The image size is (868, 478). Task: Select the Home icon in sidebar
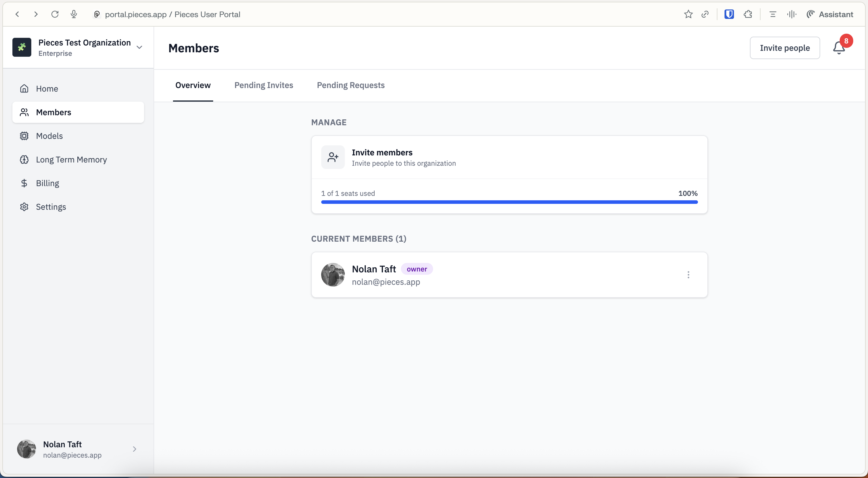[x=24, y=88]
